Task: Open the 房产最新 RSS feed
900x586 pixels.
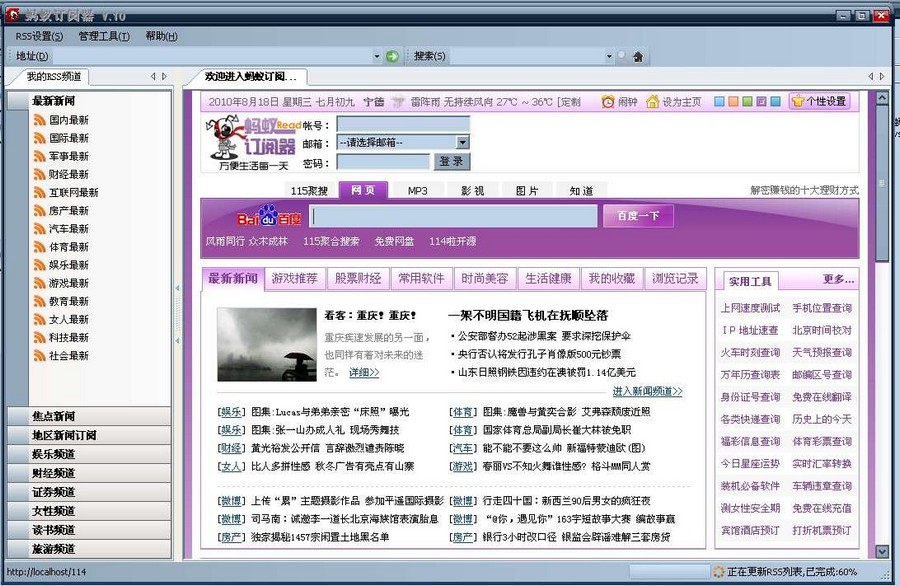Action: [x=61, y=211]
